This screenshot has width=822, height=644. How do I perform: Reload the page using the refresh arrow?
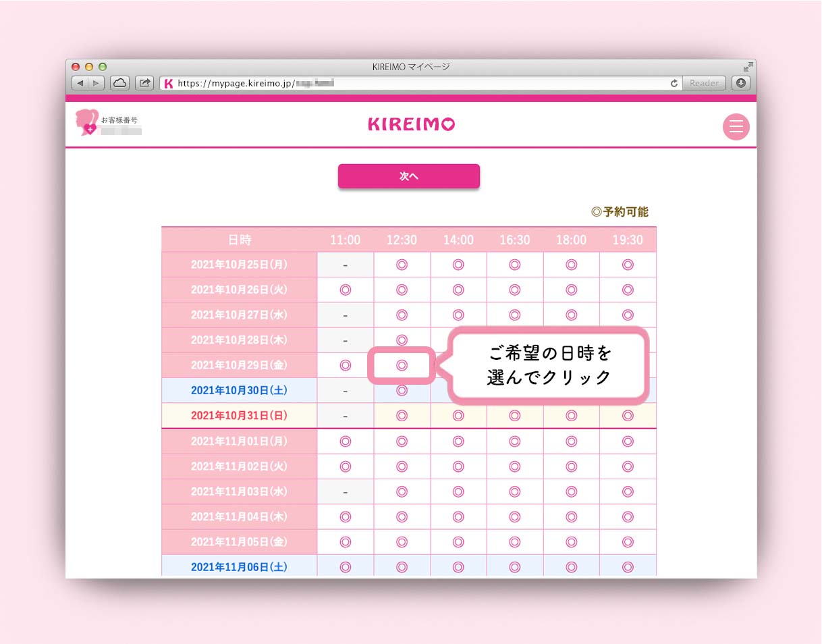[x=674, y=84]
